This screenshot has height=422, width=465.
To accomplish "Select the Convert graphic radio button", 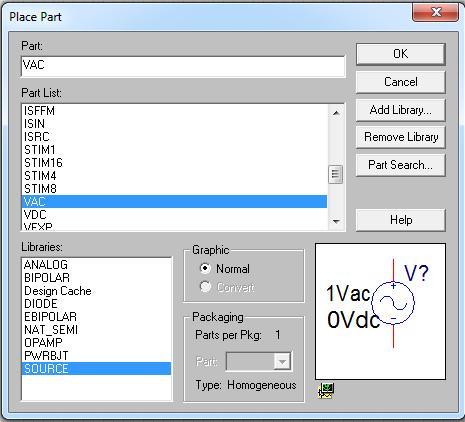I will pyautogui.click(x=205, y=287).
